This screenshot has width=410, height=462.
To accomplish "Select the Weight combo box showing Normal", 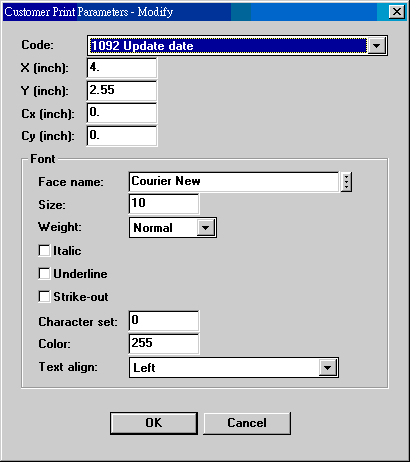I will tap(173, 228).
